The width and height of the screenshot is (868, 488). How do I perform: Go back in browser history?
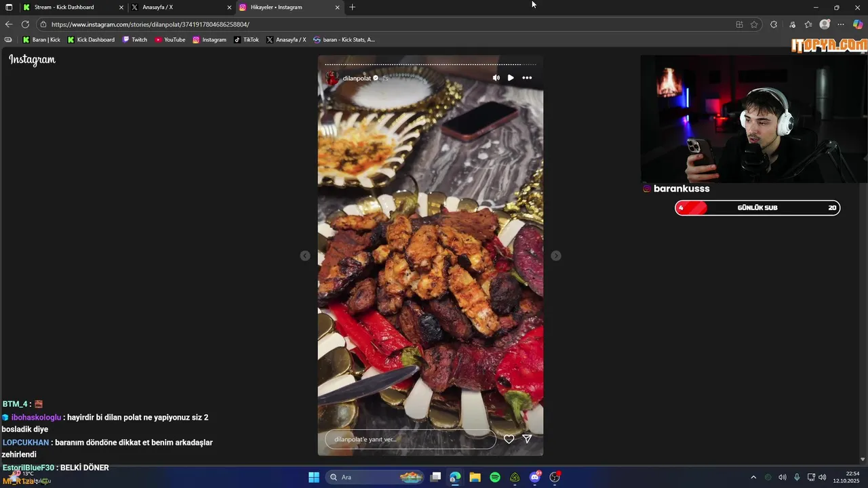click(9, 24)
